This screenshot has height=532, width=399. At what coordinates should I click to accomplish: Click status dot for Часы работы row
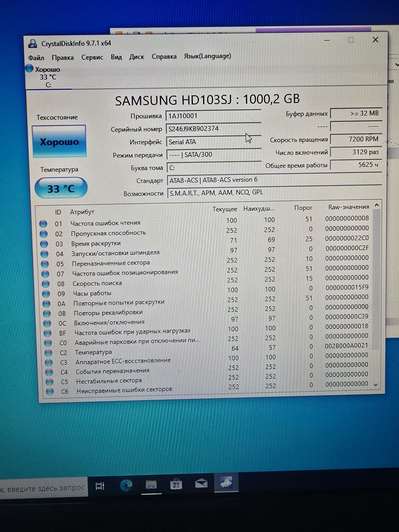(x=46, y=294)
